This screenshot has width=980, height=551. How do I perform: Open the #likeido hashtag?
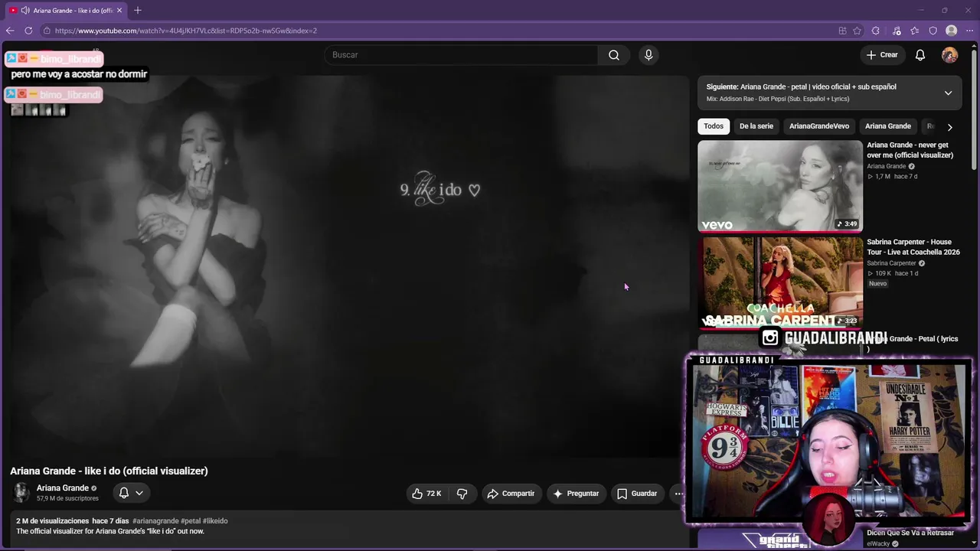215,521
